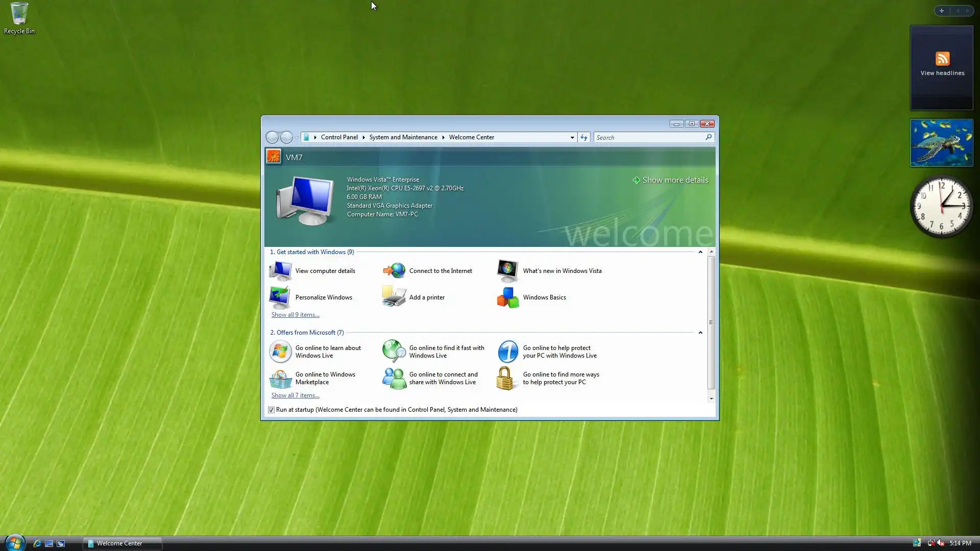Screen dimensions: 980x551
Task: Collapse the Get started with Windows section
Action: tap(700, 252)
